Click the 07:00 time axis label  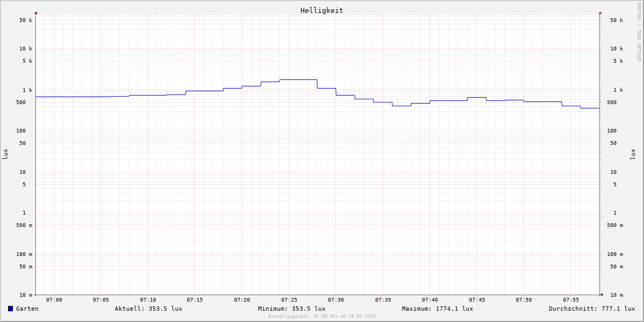coord(54,300)
